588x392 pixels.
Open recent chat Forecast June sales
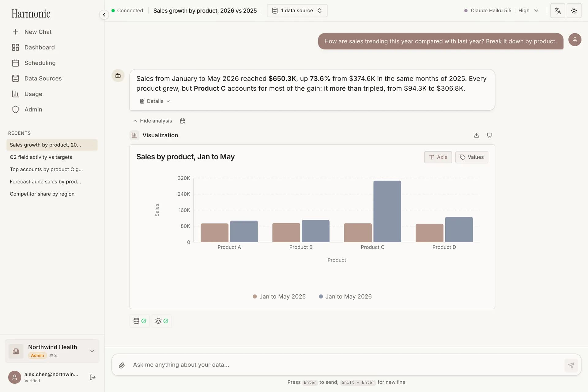click(x=52, y=182)
